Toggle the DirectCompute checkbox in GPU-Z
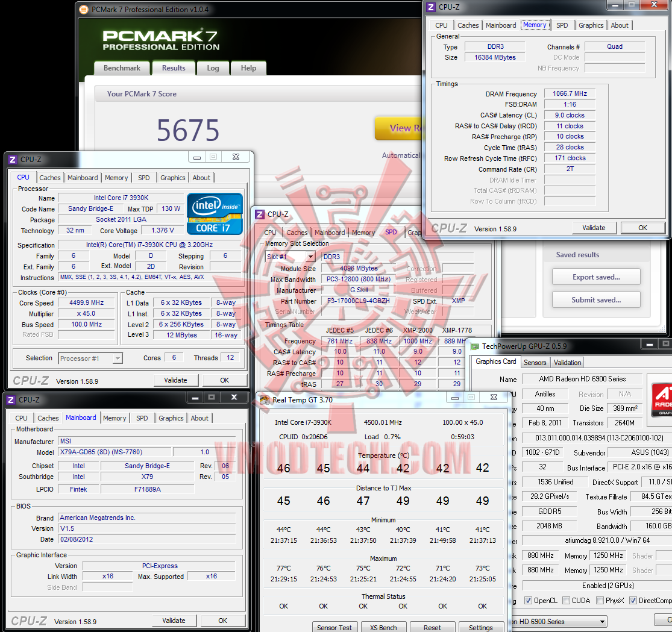672x632 pixels. point(633,600)
